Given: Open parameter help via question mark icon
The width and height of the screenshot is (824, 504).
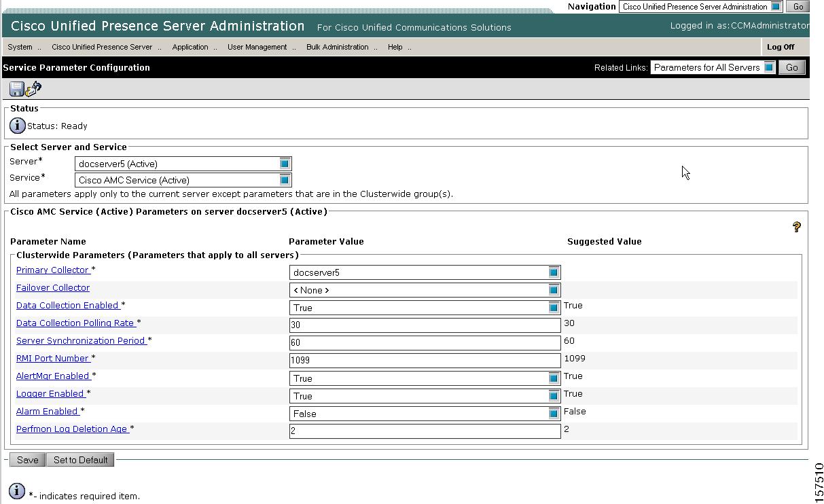Looking at the screenshot, I should [x=796, y=227].
